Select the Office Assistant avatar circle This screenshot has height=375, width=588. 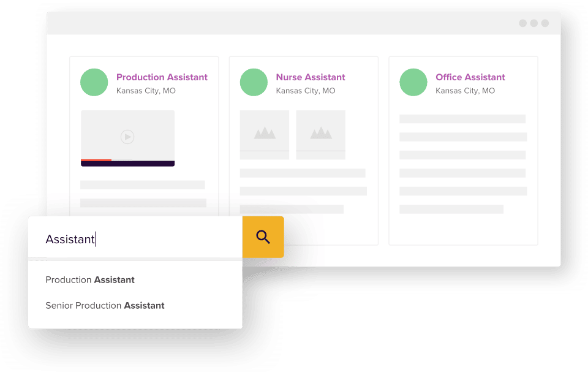[413, 82]
